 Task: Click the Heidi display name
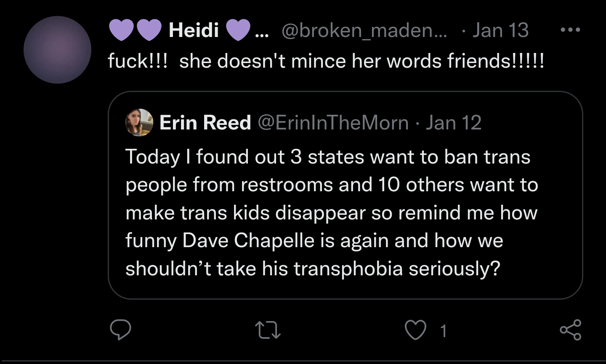pyautogui.click(x=194, y=30)
